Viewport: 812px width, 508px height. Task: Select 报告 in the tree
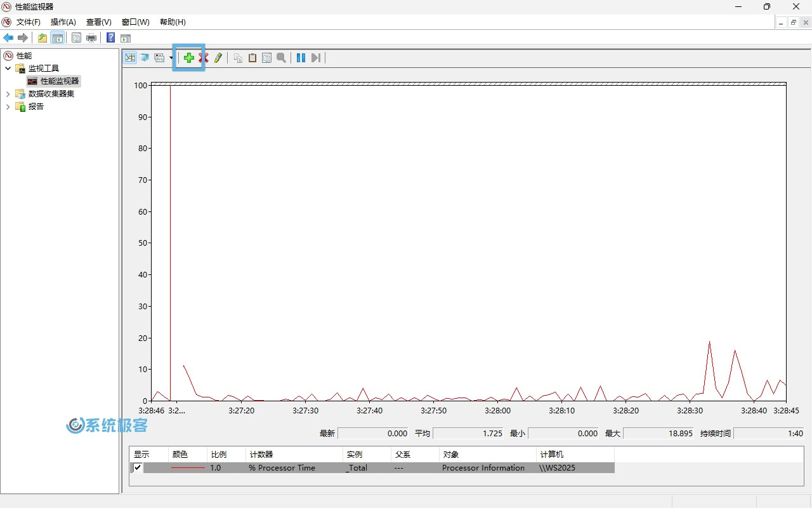[36, 107]
